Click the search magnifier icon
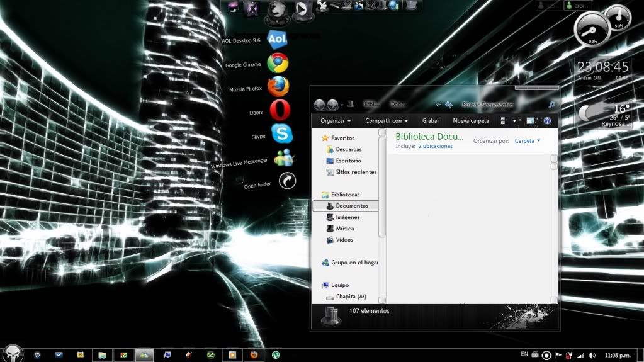Screen dimensions: 644x362 [x=551, y=105]
